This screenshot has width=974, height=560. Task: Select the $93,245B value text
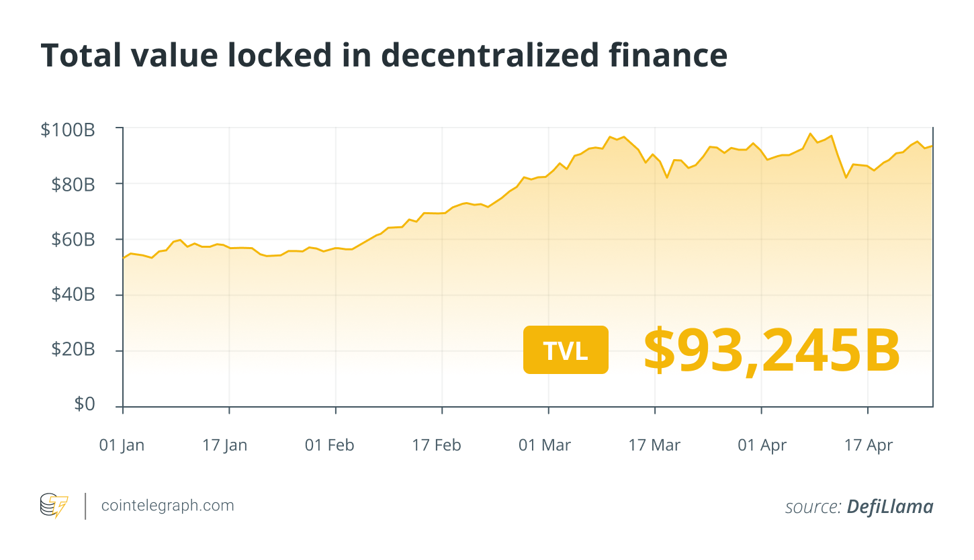tap(771, 351)
